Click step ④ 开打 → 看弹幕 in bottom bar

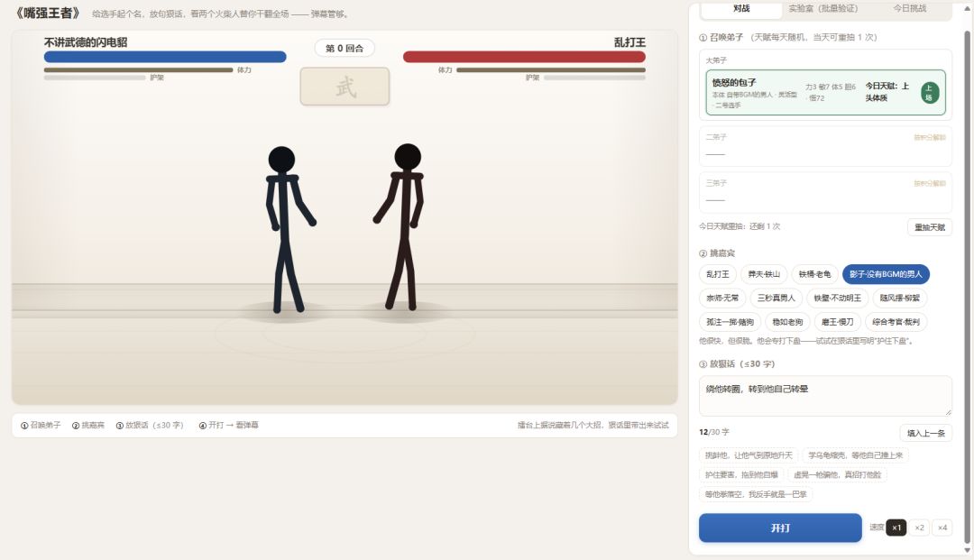(x=228, y=426)
